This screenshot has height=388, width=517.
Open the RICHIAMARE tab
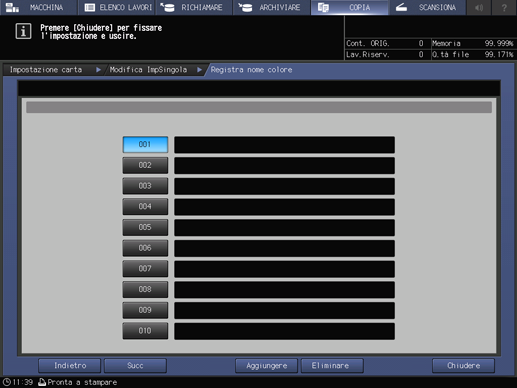tap(194, 7)
